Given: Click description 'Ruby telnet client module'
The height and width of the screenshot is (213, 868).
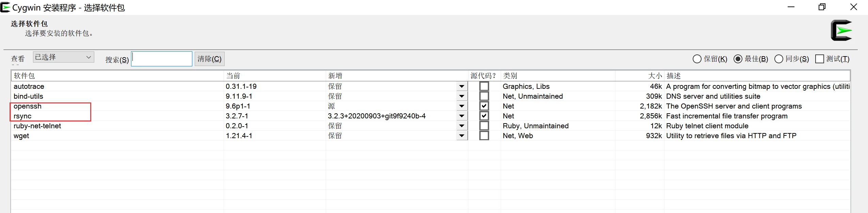Looking at the screenshot, I should (707, 126).
